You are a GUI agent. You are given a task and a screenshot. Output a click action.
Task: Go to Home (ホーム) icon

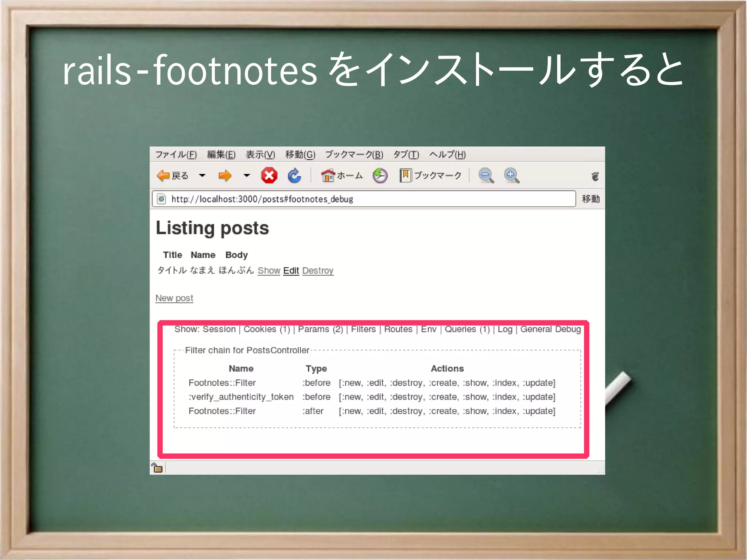click(x=328, y=175)
